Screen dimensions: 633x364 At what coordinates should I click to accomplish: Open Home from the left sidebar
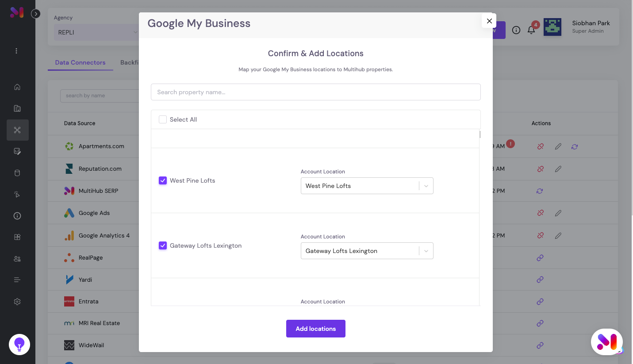[17, 87]
